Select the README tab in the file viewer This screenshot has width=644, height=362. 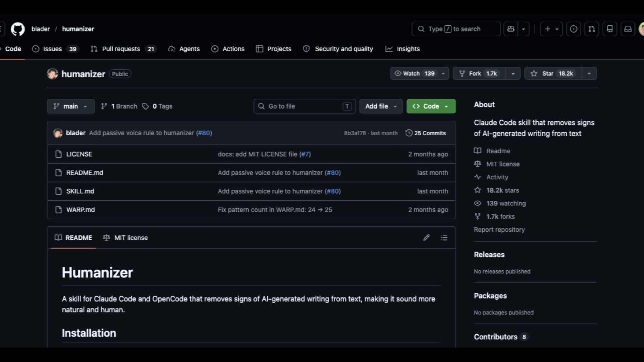point(73,238)
